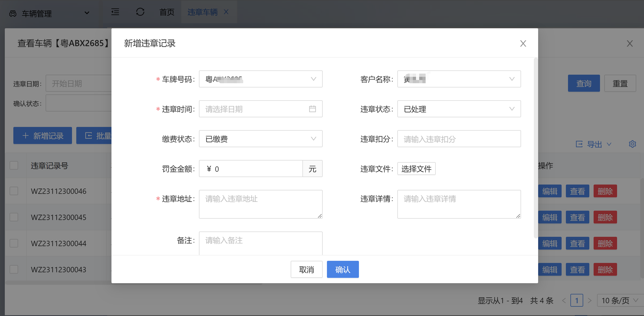Click the 导出 export icon
This screenshot has width=644, height=316.
tap(579, 144)
